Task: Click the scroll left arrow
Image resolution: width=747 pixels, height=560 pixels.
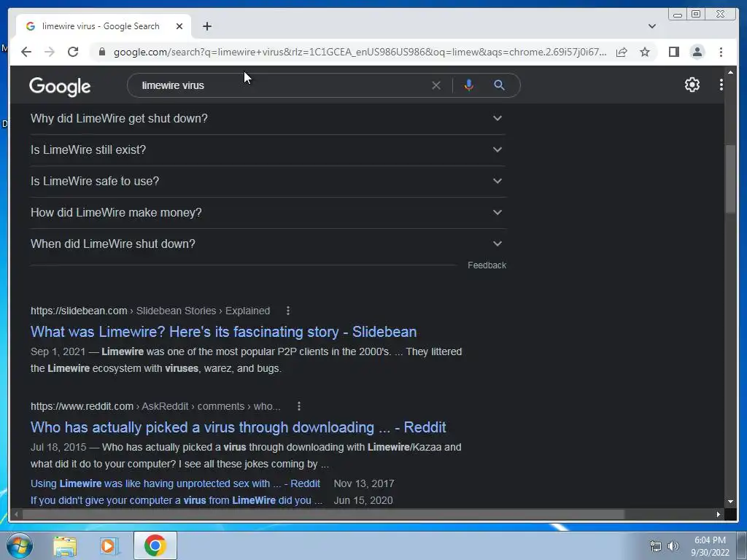Action: (16, 514)
